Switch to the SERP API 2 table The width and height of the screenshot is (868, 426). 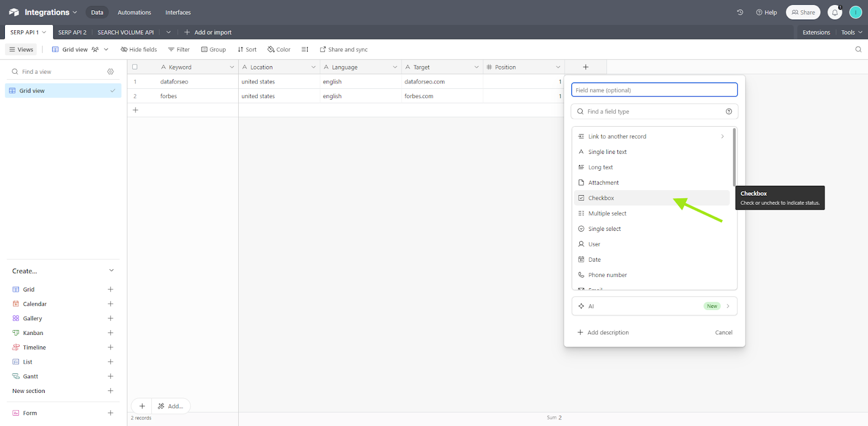72,33
